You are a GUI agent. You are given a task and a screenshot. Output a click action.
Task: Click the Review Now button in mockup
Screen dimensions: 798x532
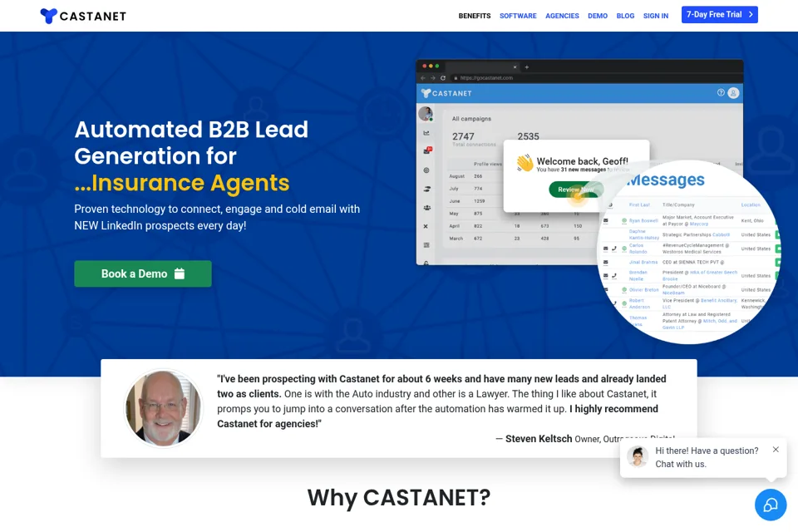click(x=575, y=190)
